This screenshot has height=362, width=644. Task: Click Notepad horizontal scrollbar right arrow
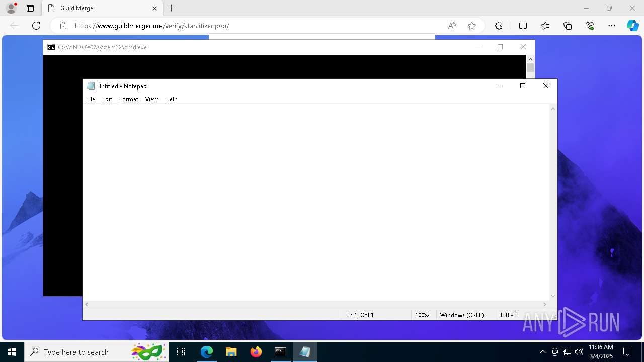(x=545, y=304)
